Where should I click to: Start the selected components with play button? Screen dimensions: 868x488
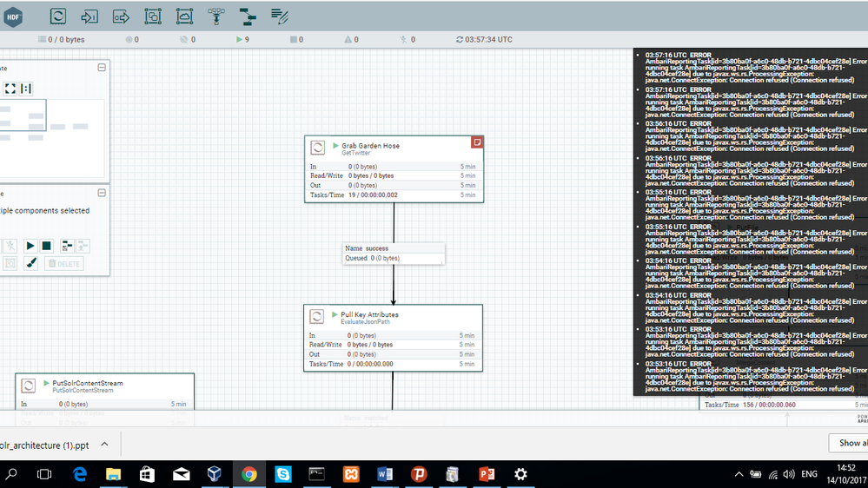tap(30, 247)
